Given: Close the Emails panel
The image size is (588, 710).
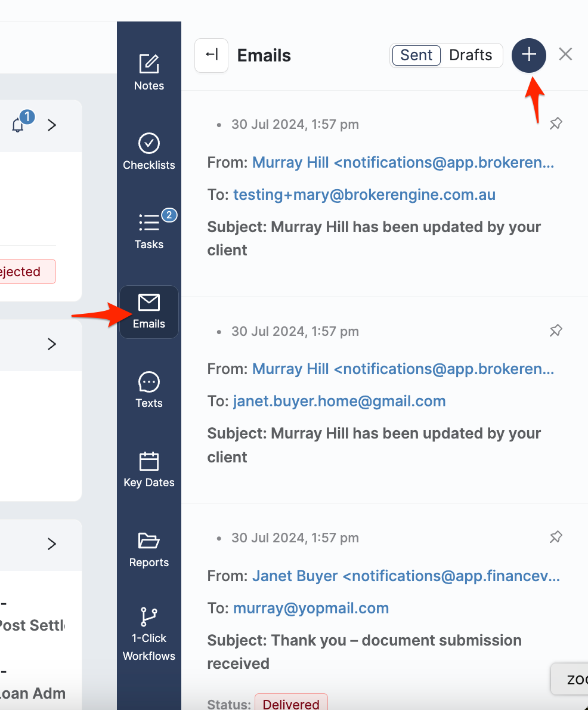Looking at the screenshot, I should point(565,55).
